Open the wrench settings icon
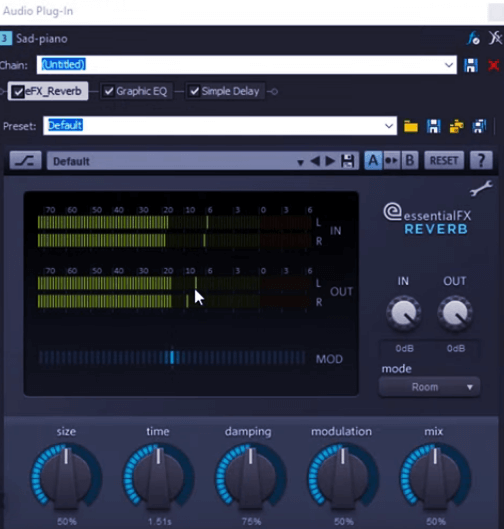The height and width of the screenshot is (529, 504). pyautogui.click(x=481, y=188)
